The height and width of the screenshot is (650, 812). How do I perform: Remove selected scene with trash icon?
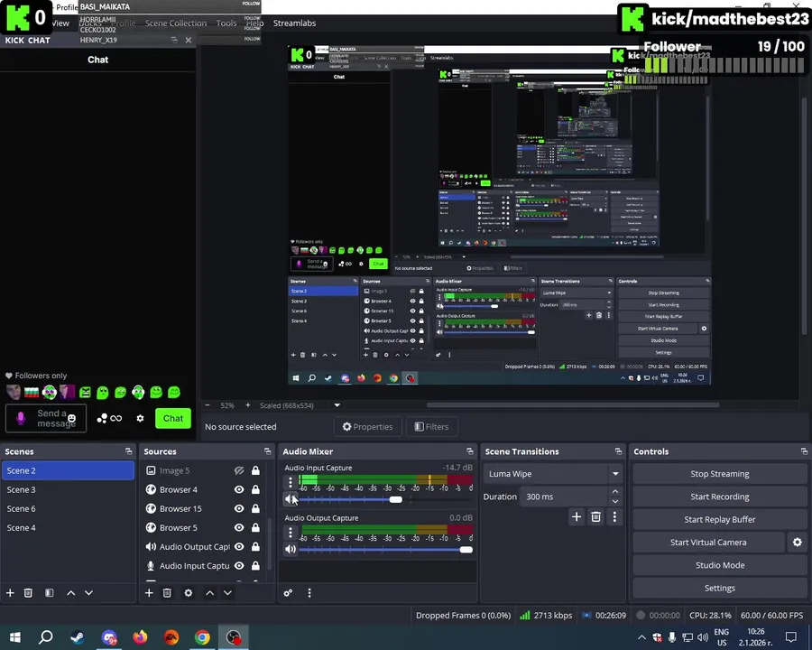[29, 592]
